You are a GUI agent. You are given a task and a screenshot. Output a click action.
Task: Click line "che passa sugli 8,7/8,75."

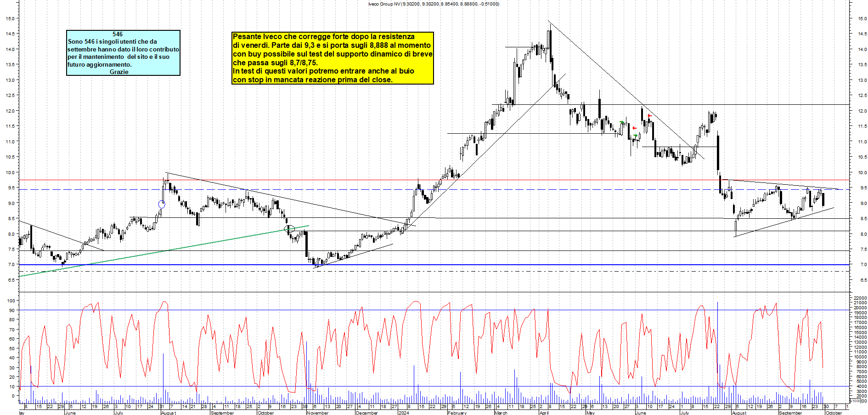275,63
